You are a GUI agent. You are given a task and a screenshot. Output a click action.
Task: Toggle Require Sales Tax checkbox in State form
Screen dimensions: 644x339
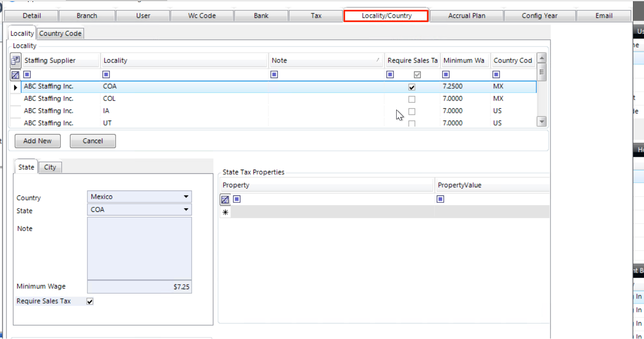click(x=90, y=301)
